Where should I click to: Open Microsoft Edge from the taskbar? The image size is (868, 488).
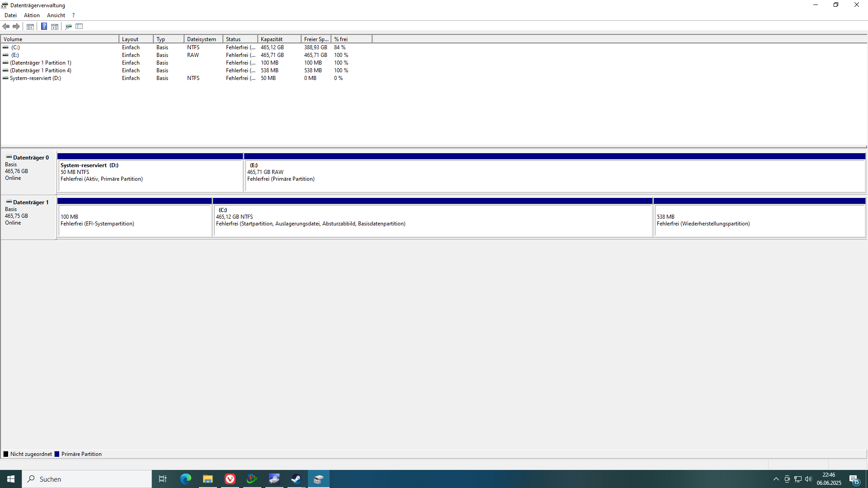pos(186,479)
